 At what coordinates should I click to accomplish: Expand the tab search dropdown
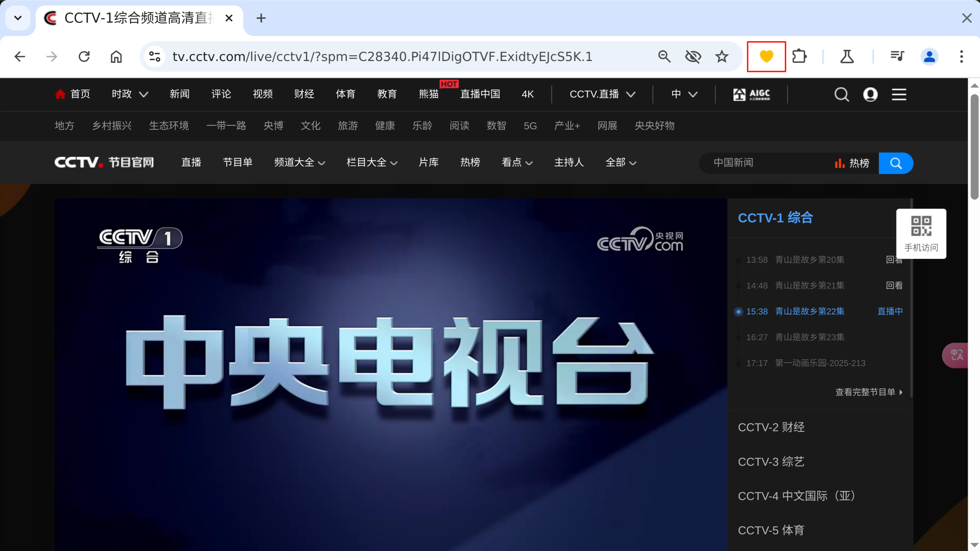18,18
